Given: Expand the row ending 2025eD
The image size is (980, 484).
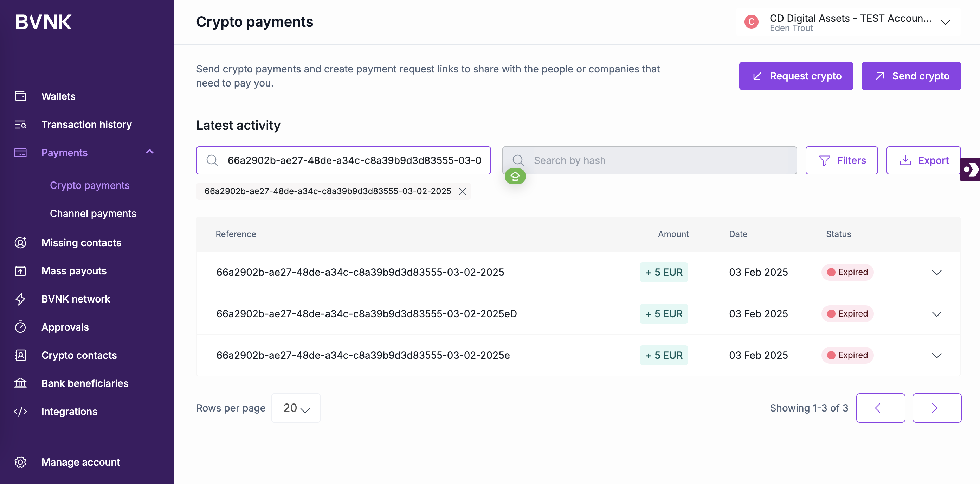Looking at the screenshot, I should click(937, 314).
